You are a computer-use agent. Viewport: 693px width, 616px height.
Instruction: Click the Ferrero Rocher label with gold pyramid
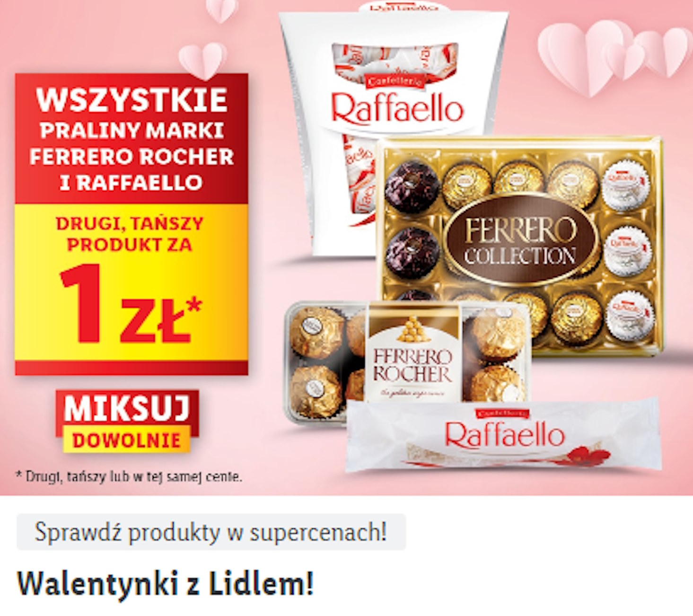(413, 353)
